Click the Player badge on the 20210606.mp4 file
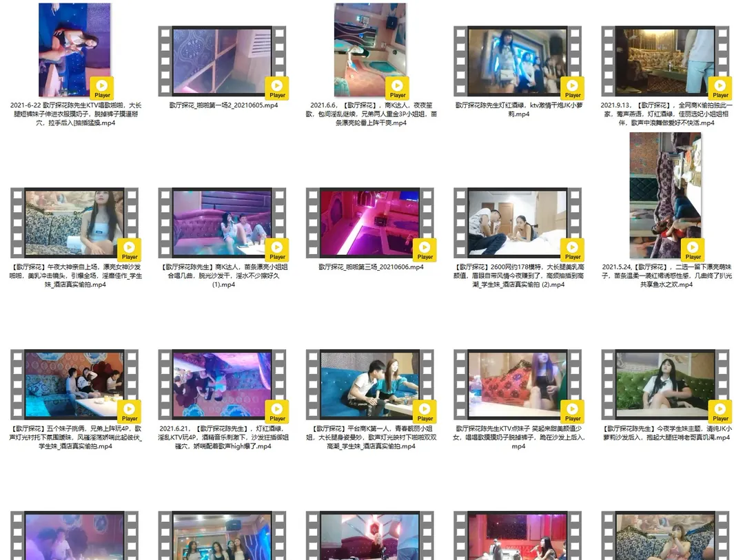 tap(425, 249)
